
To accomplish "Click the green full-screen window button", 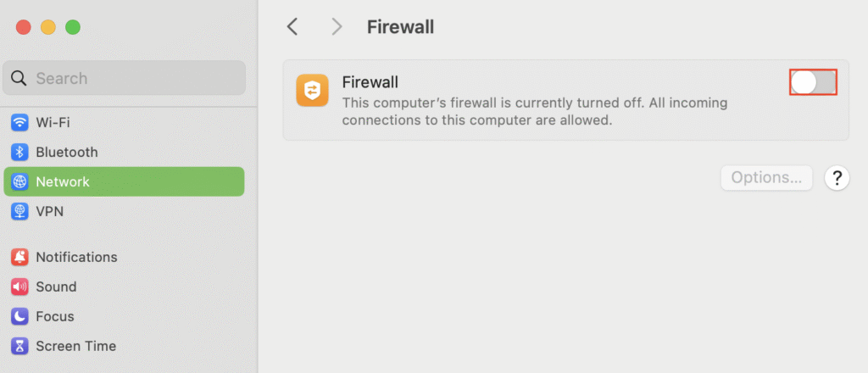I will point(73,27).
